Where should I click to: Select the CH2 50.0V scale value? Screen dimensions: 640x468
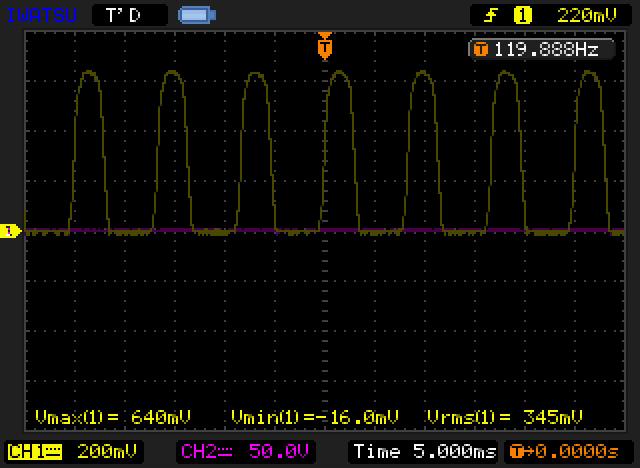(279, 452)
